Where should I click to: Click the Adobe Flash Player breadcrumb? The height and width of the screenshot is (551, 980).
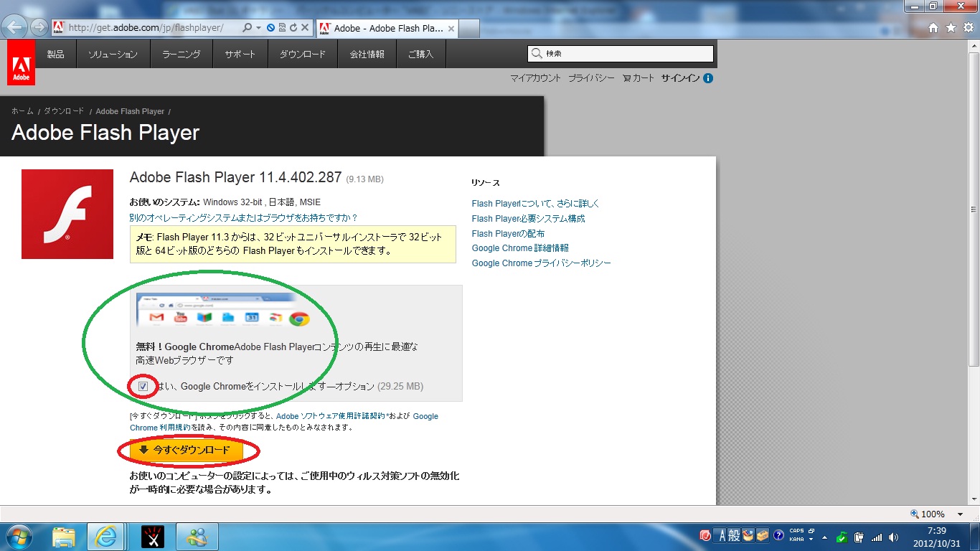[x=130, y=111]
